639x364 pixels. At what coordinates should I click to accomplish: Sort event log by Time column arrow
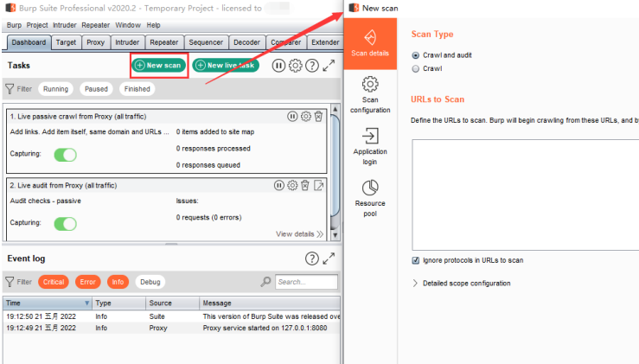[86, 303]
